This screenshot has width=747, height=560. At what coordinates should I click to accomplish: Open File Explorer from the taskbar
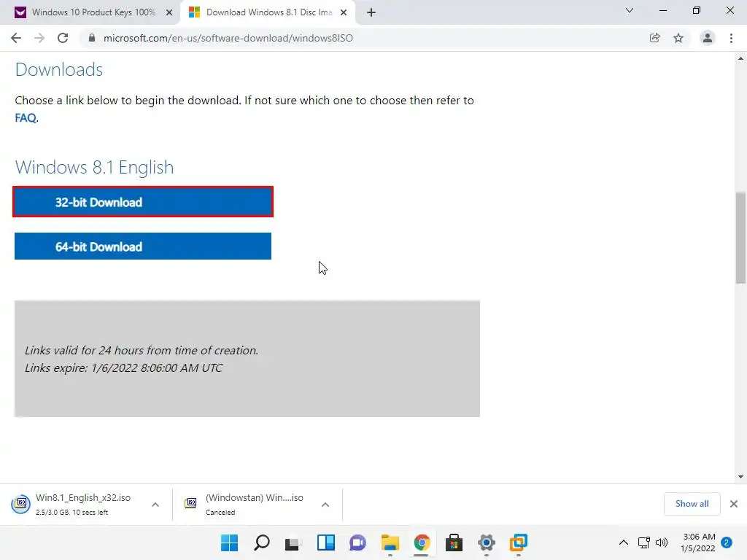[390, 542]
